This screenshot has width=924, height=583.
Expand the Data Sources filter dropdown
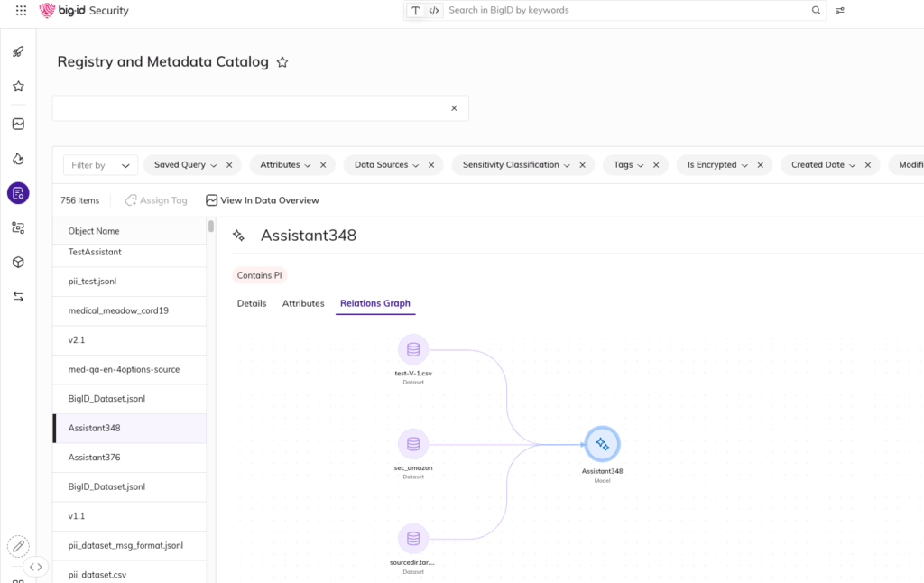(386, 165)
